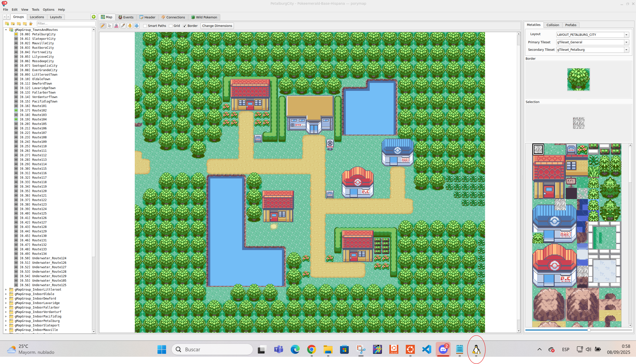636x364 pixels.
Task: Click the map list Filter field
Action: coord(66,23)
